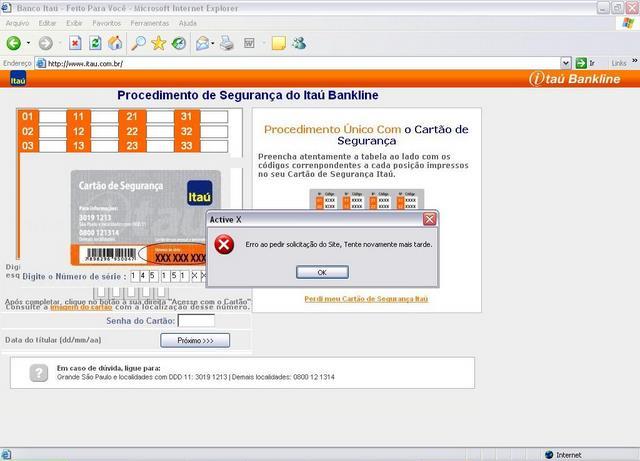Click the Windows flag logo
640x461 pixels.
coord(628,23)
